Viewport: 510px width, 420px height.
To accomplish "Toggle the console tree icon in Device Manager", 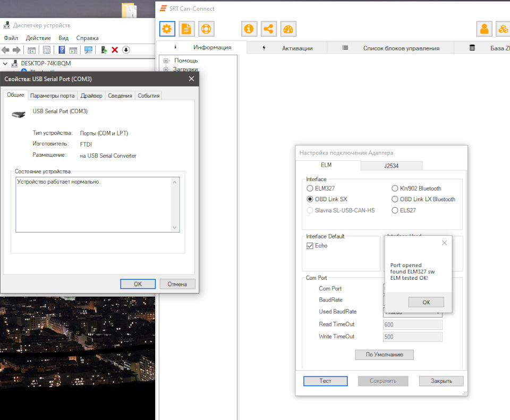I will (x=31, y=50).
